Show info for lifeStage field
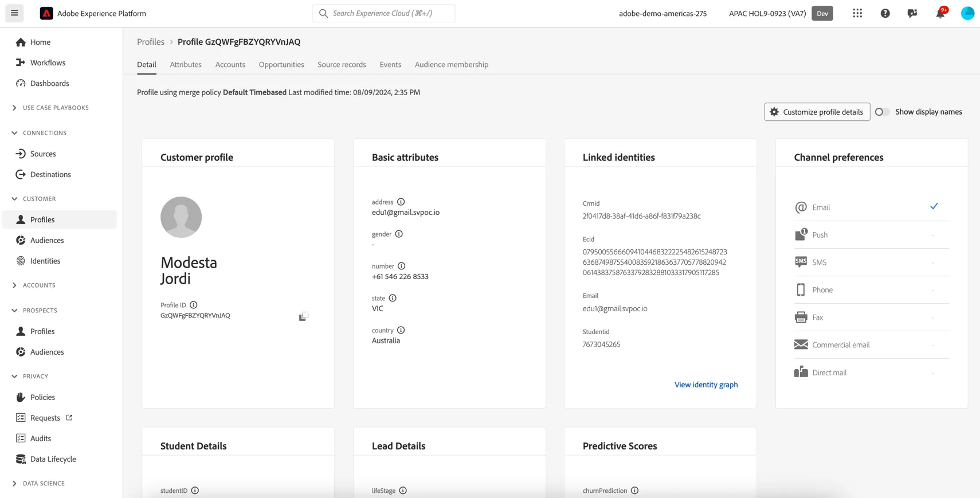This screenshot has height=498, width=980. [x=403, y=491]
